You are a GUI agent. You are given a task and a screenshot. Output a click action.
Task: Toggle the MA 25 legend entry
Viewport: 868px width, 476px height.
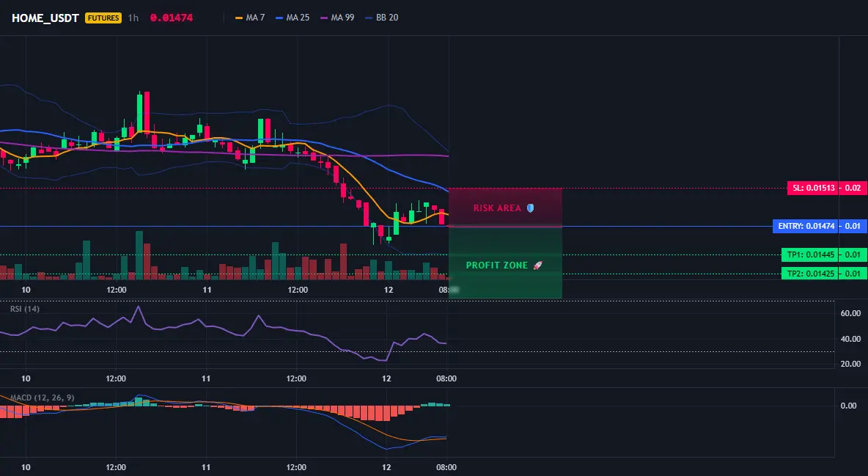coord(293,18)
